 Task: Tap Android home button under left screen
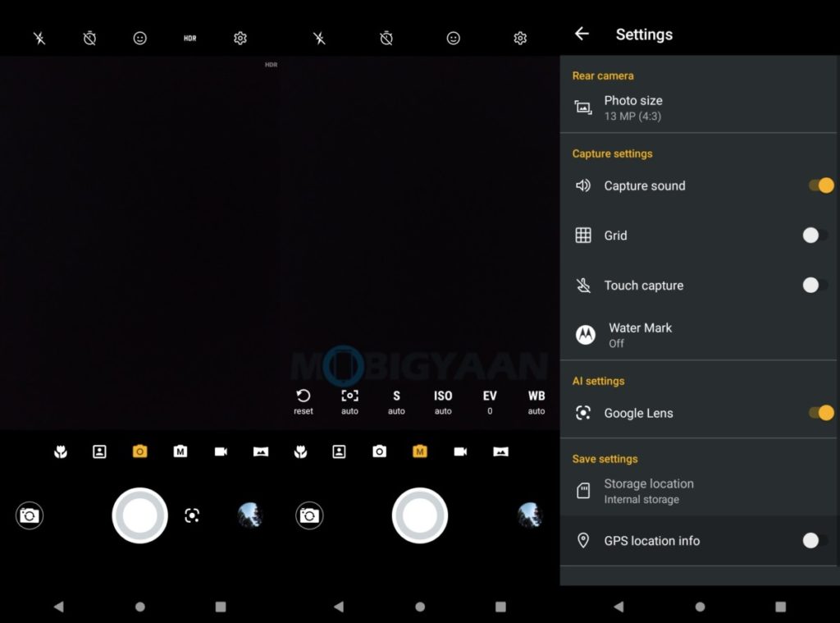(x=139, y=607)
